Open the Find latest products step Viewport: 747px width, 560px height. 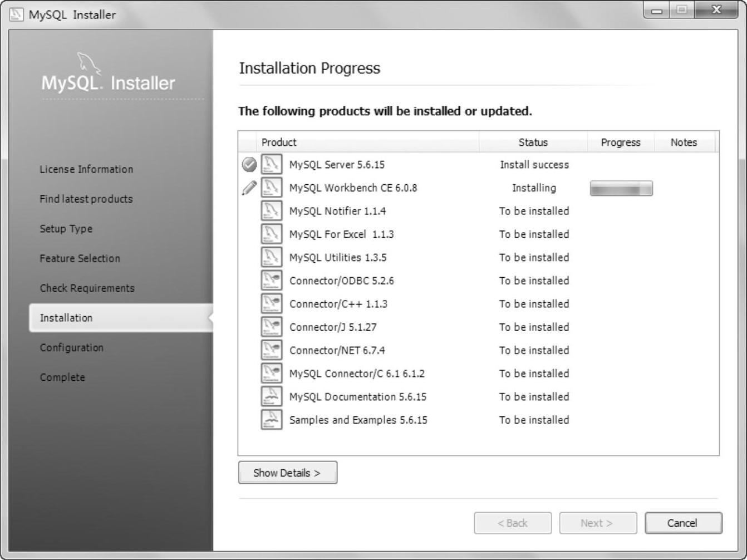[x=86, y=199]
